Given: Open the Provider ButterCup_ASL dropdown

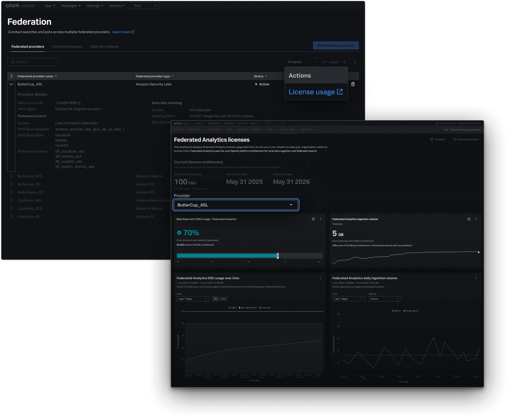Looking at the screenshot, I should click(236, 205).
